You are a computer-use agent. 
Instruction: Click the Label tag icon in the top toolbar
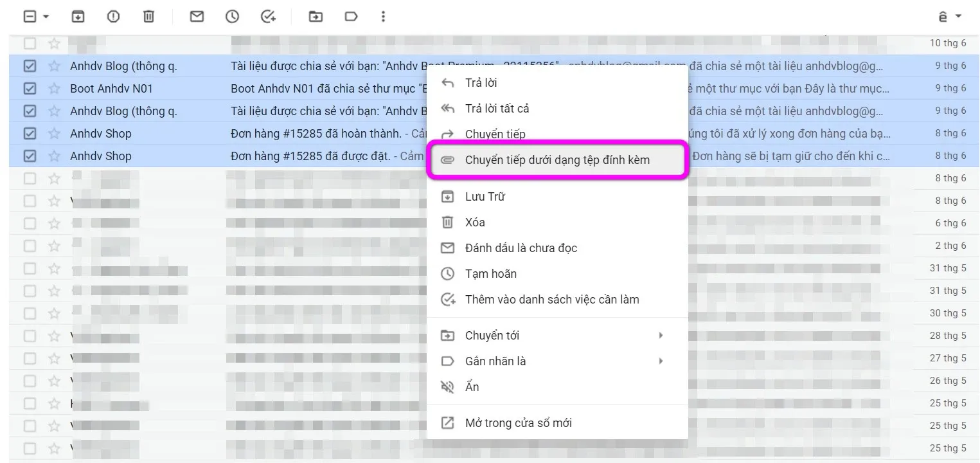(x=351, y=17)
